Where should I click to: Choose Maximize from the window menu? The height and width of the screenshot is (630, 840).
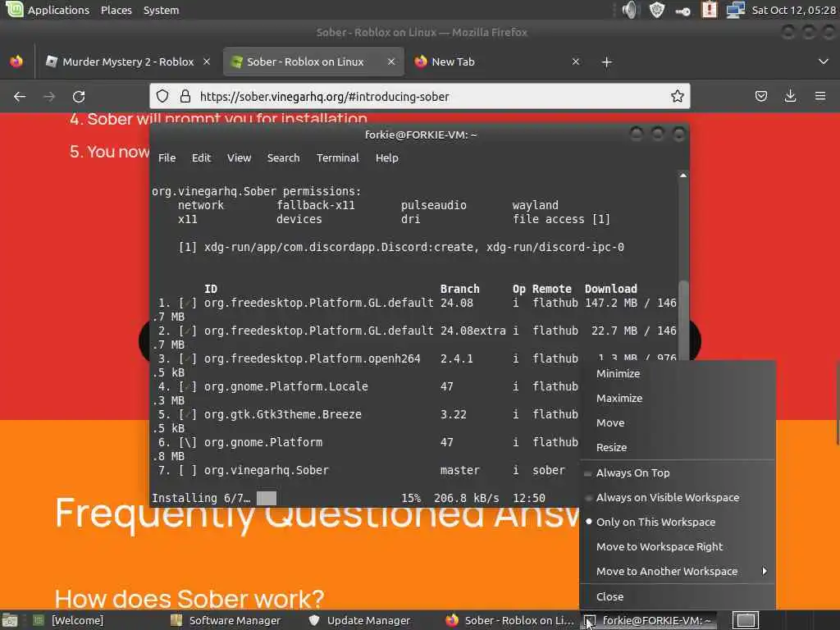678,399
